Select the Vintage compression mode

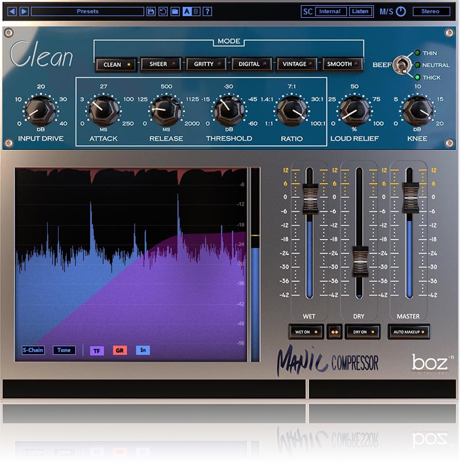tap(297, 64)
